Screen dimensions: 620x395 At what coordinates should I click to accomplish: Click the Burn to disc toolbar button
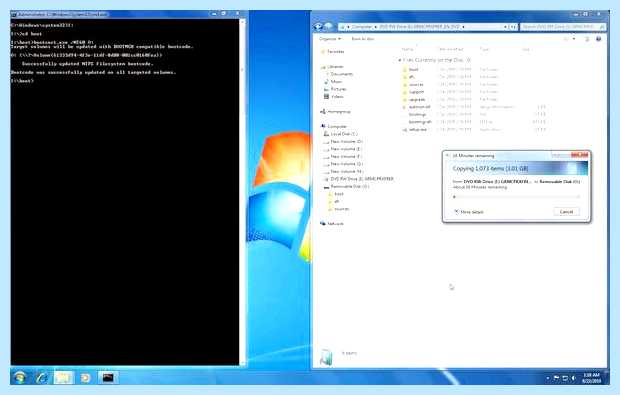[x=363, y=39]
